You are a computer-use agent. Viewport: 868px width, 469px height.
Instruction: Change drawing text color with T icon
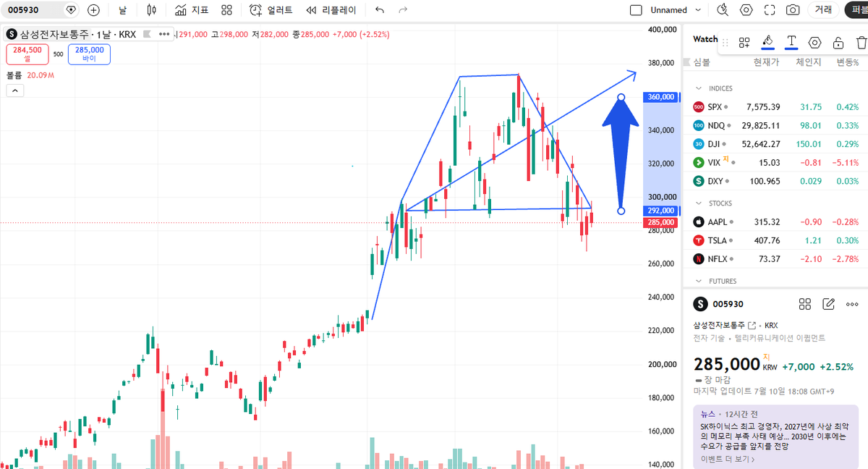tap(791, 42)
